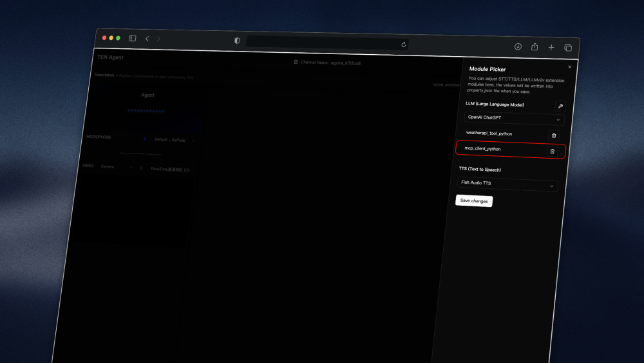The image size is (644, 363).
Task: Open the FaceTime camera device dropdown
Action: pyautogui.click(x=171, y=170)
